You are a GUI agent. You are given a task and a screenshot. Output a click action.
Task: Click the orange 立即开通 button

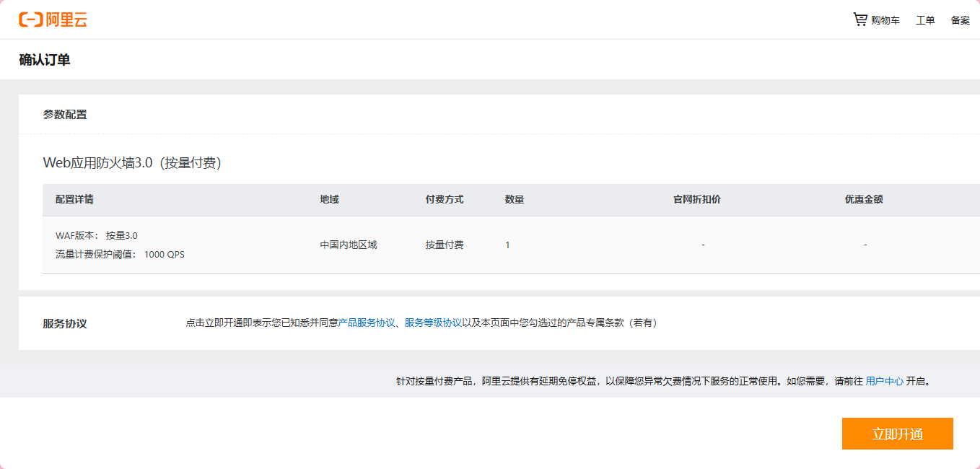point(898,434)
